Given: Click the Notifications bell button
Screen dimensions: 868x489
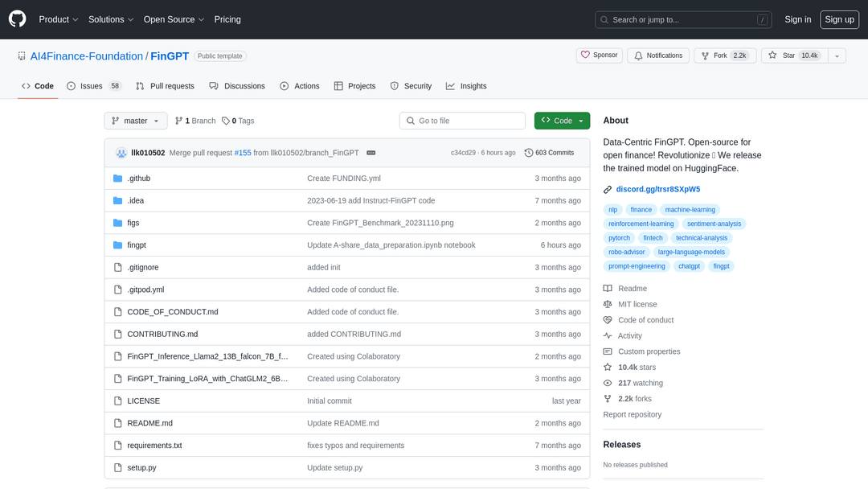Looking at the screenshot, I should [x=658, y=55].
